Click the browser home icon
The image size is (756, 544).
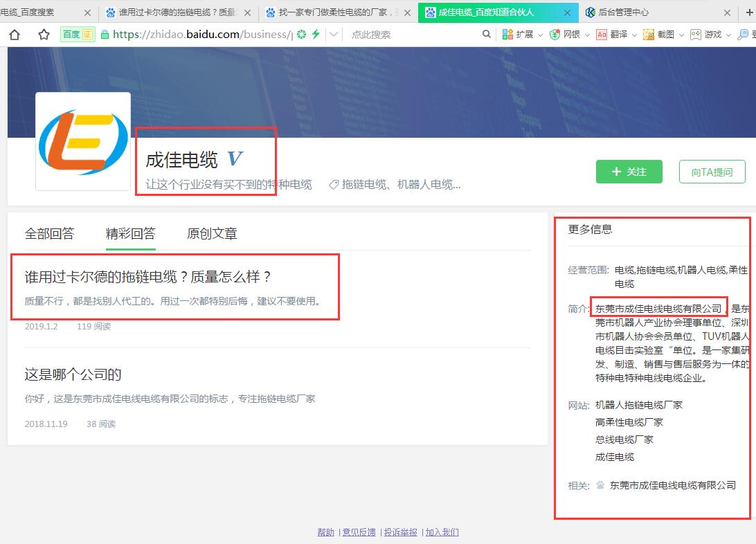[x=15, y=35]
